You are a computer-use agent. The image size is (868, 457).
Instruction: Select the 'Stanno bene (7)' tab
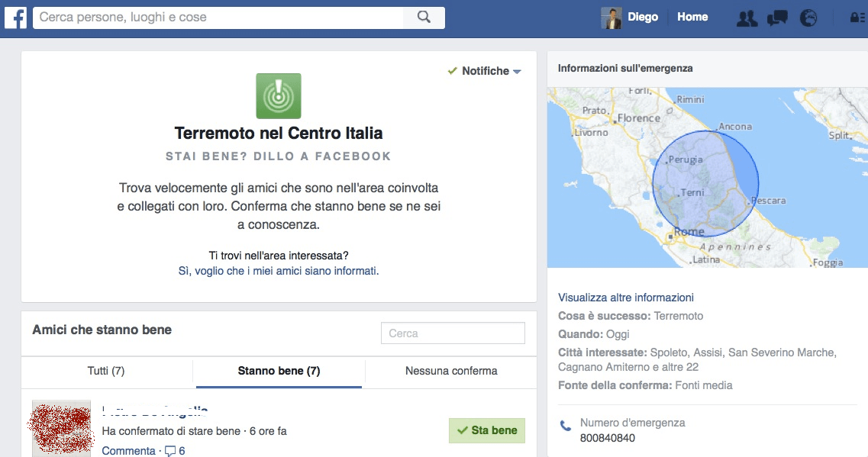[279, 371]
